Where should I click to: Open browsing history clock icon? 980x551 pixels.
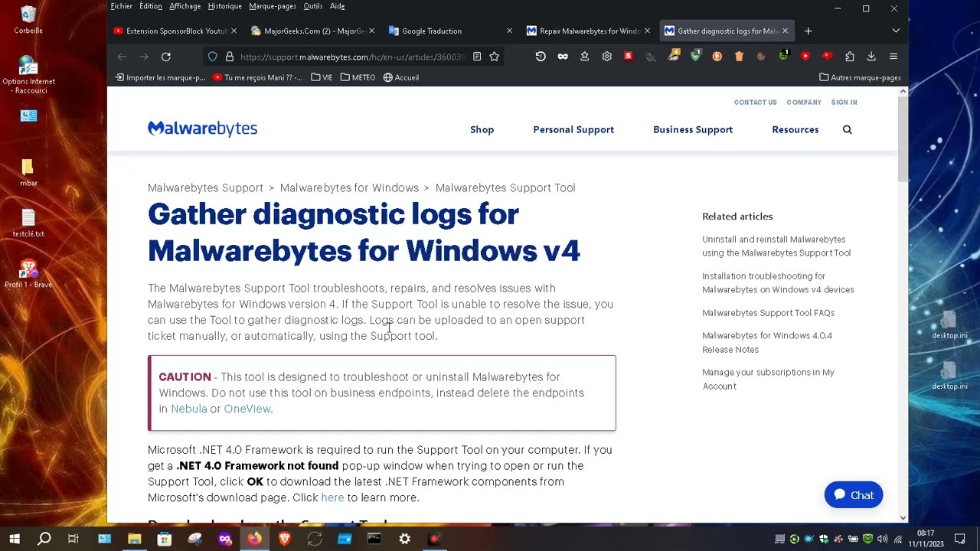[x=541, y=57]
